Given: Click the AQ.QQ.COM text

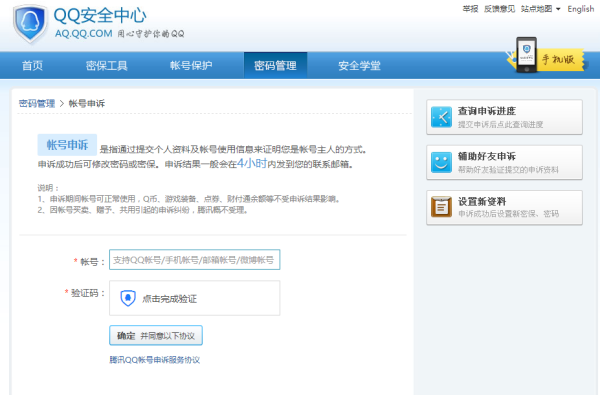Looking at the screenshot, I should pyautogui.click(x=83, y=34).
